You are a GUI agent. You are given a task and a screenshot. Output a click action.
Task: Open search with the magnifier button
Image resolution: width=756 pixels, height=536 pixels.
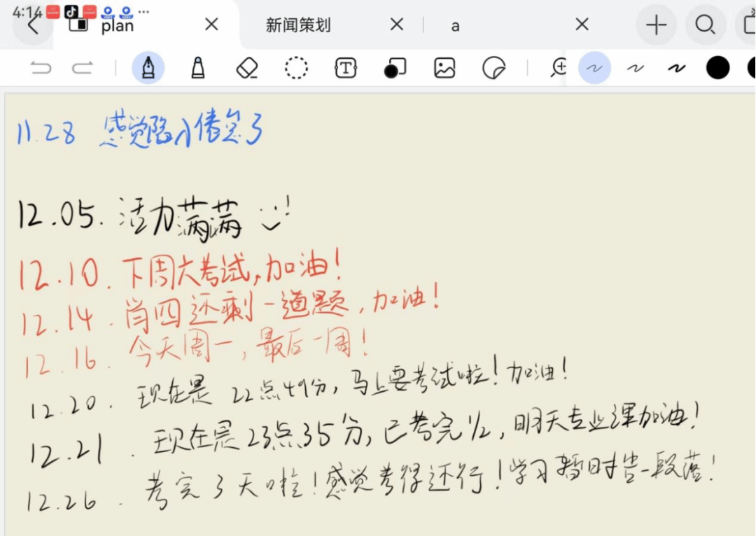704,25
